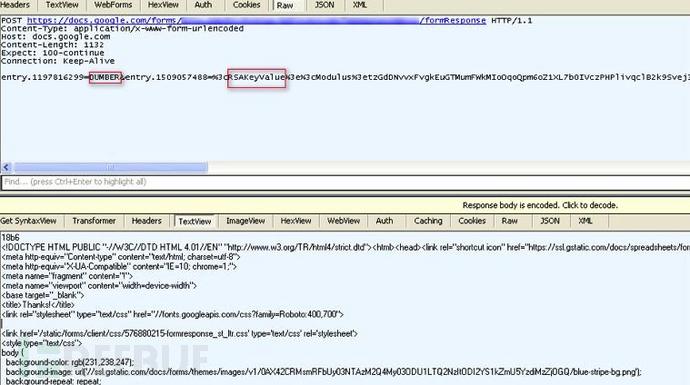Click the horizontal scrollbar left arrow
Image resolution: width=690 pixels, height=385 pixels.
click(6, 167)
